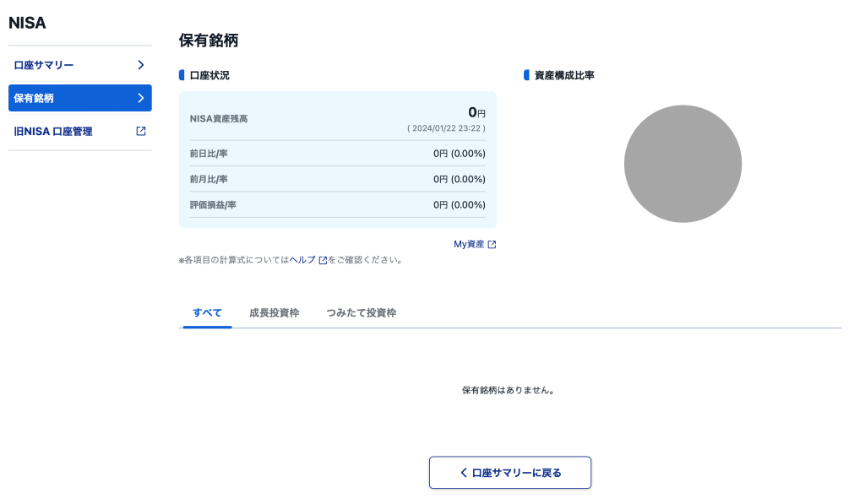Open the ヘルプ link in the note
This screenshot has height=504, width=865.
click(x=302, y=260)
